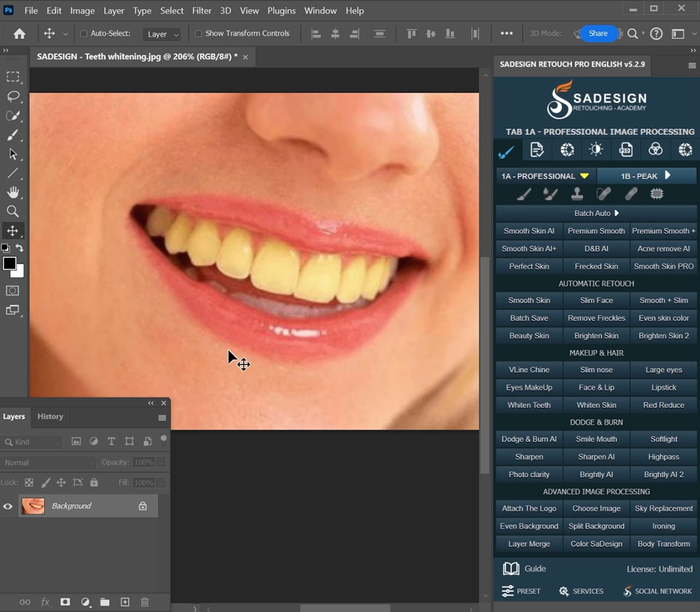The image size is (700, 612).
Task: Click the black foreground color swatch
Action: pyautogui.click(x=9, y=263)
